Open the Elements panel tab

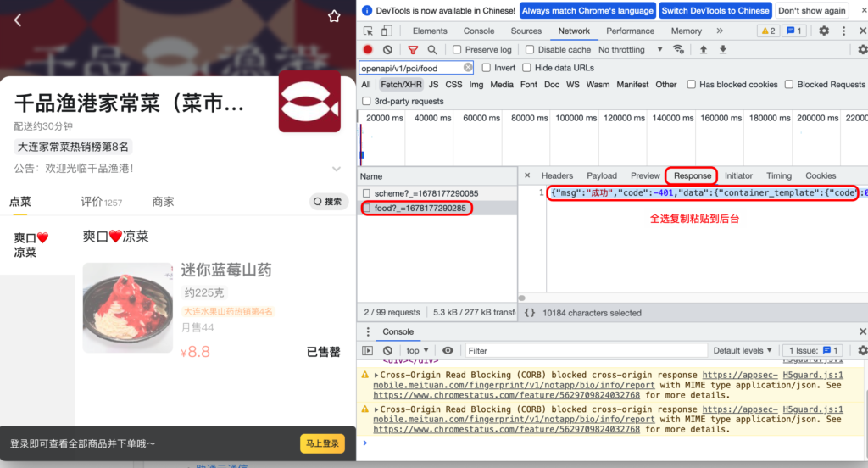pyautogui.click(x=430, y=31)
